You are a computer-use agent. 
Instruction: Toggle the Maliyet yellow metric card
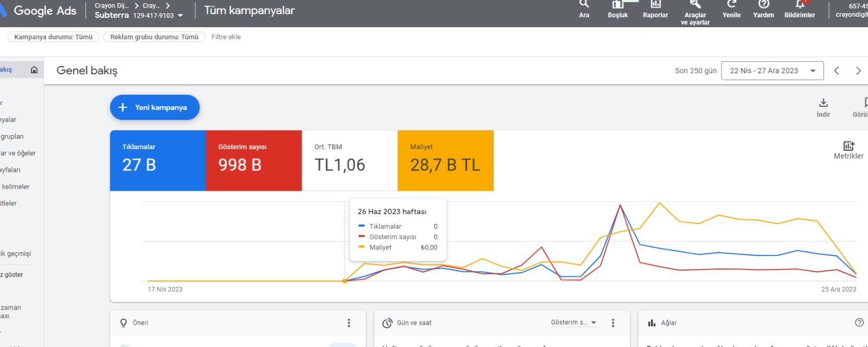click(x=445, y=160)
